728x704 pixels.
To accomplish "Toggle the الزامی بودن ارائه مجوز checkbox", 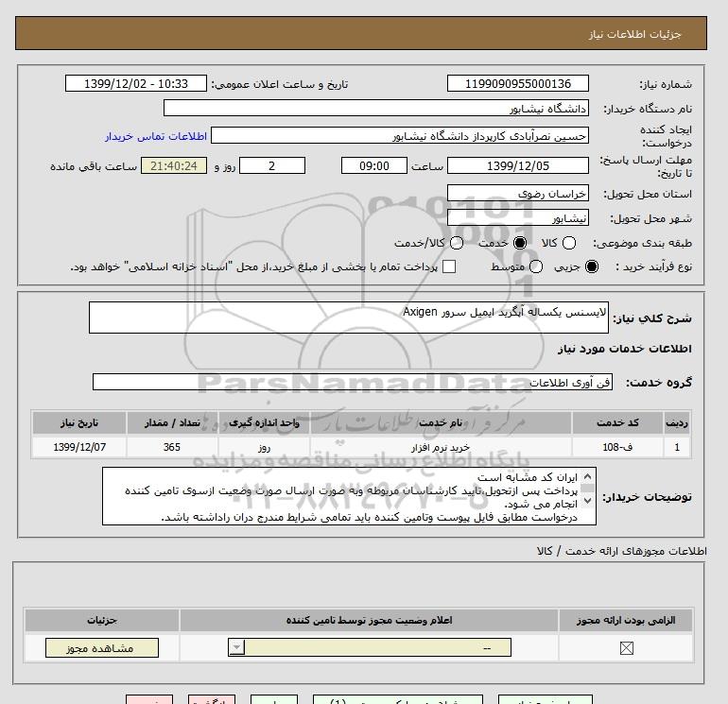I will (626, 648).
